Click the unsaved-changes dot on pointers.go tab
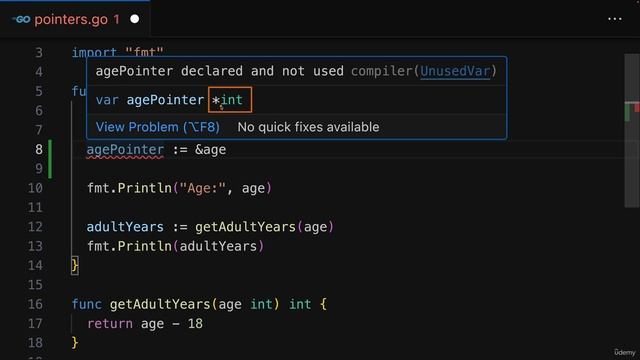 pyautogui.click(x=134, y=19)
